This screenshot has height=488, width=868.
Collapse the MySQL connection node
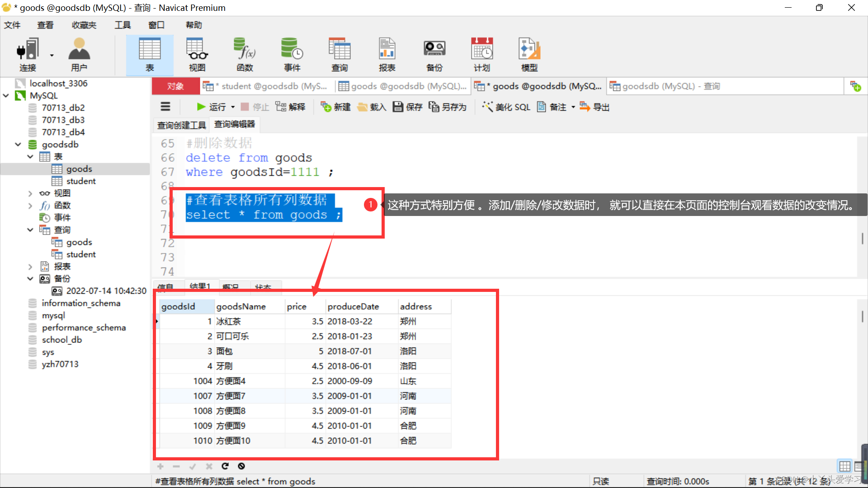pos(6,96)
